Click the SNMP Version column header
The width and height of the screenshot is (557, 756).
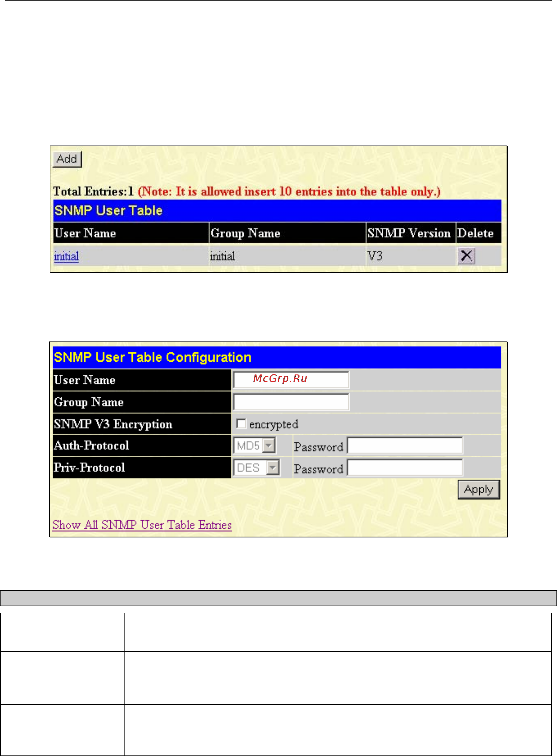(x=411, y=233)
